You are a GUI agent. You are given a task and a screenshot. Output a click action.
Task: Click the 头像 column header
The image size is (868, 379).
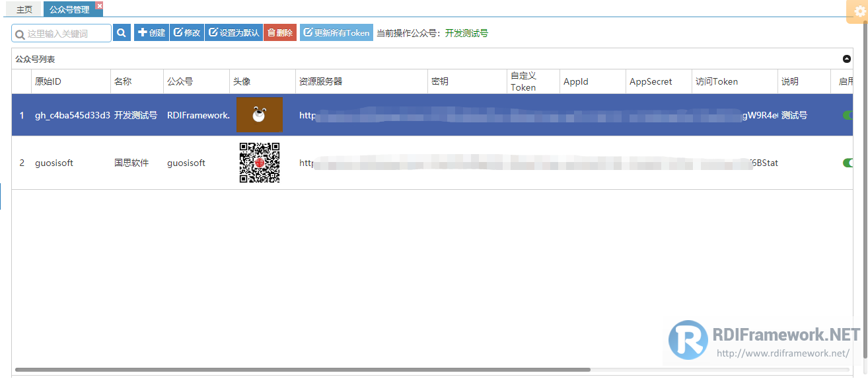[262, 82]
